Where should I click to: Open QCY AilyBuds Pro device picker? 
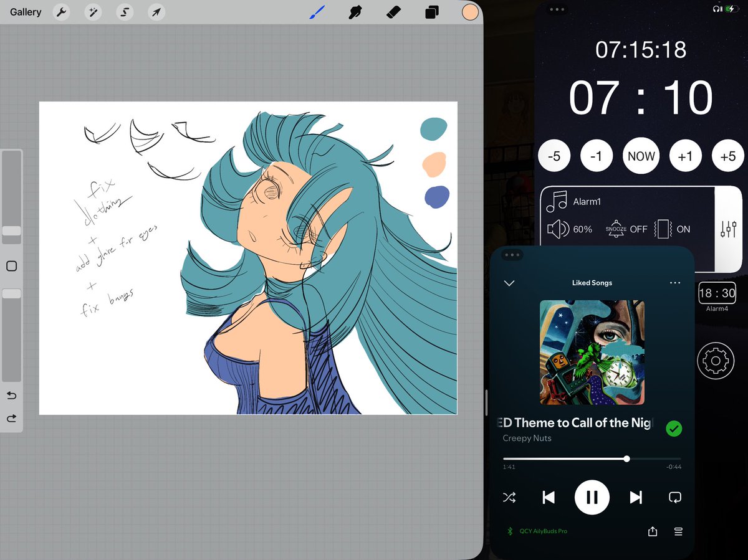[x=537, y=531]
